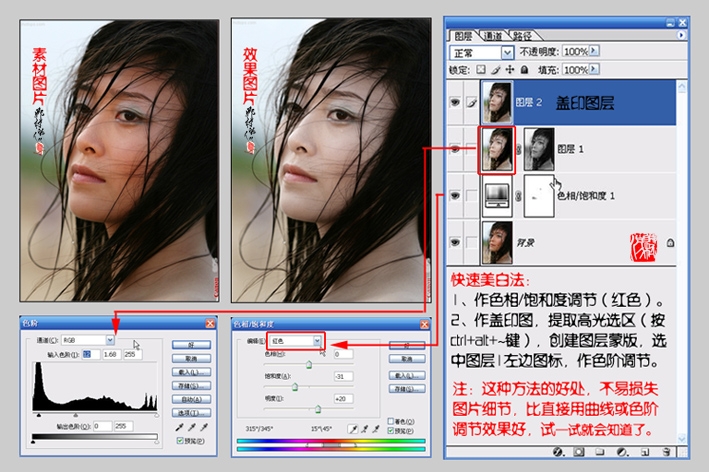
Task: Click black input levels slider triangle
Action: pos(39,415)
